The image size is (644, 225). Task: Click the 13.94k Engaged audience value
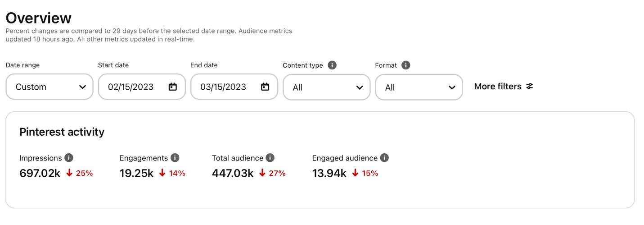pyautogui.click(x=329, y=173)
